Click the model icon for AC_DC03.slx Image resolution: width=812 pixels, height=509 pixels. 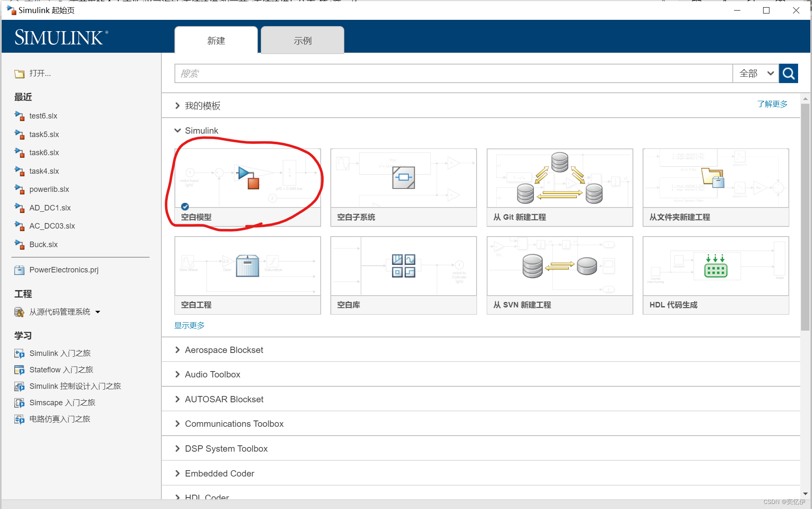19,226
